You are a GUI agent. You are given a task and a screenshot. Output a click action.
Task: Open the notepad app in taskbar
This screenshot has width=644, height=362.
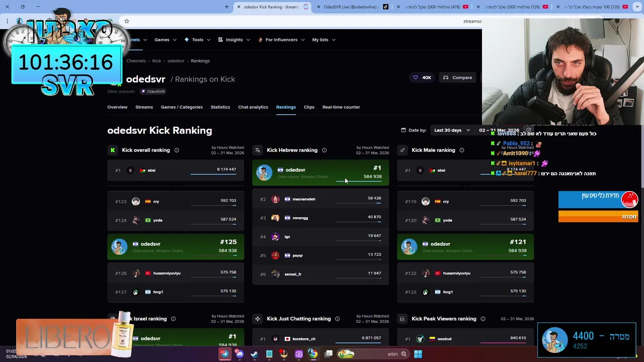(269, 354)
